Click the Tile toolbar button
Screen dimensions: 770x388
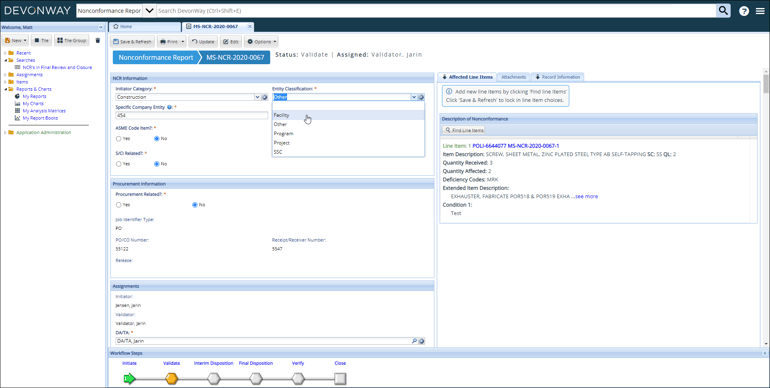click(x=41, y=40)
